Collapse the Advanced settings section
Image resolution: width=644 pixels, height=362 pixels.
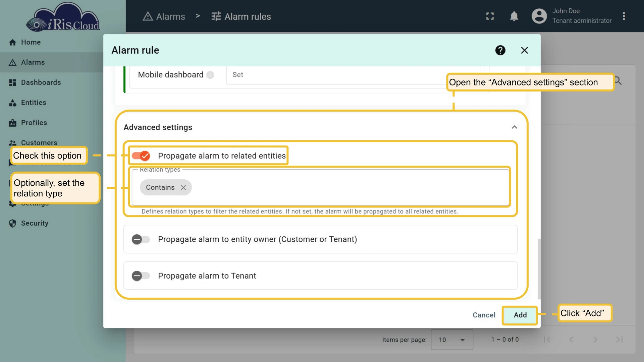(514, 127)
